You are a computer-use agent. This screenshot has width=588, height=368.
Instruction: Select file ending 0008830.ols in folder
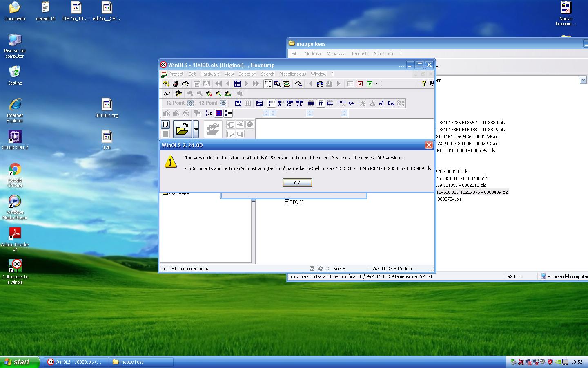point(471,123)
